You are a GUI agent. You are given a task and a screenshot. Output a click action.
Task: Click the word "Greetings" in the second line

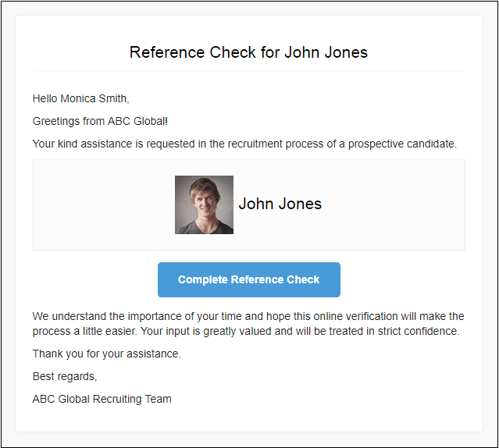coord(56,121)
